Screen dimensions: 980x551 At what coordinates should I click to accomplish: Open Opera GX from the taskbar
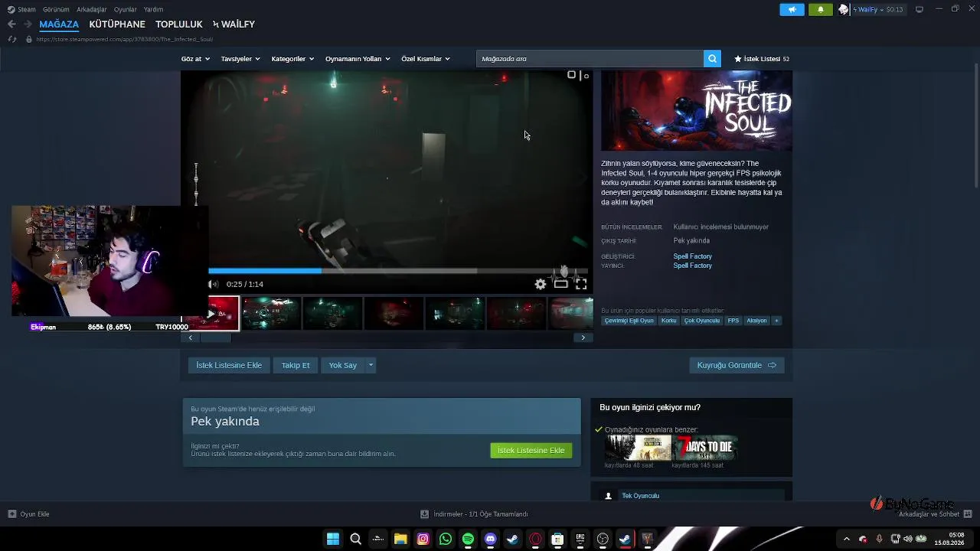click(x=535, y=539)
